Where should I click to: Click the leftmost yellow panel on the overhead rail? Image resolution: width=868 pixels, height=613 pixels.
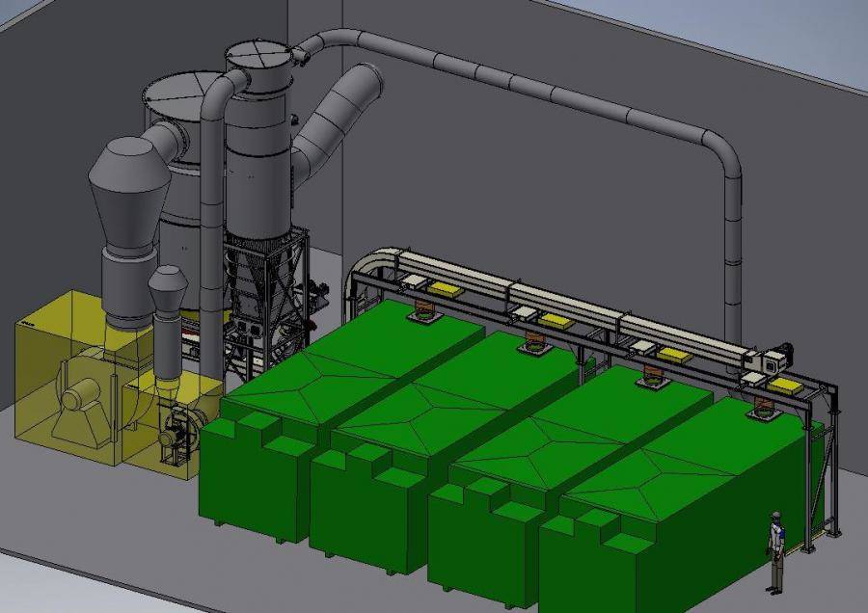click(446, 288)
